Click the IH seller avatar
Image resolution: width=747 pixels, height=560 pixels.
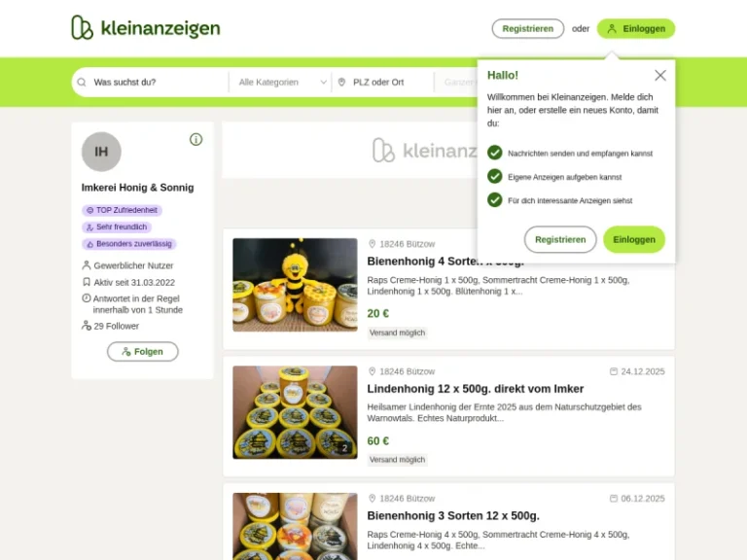coord(101,152)
